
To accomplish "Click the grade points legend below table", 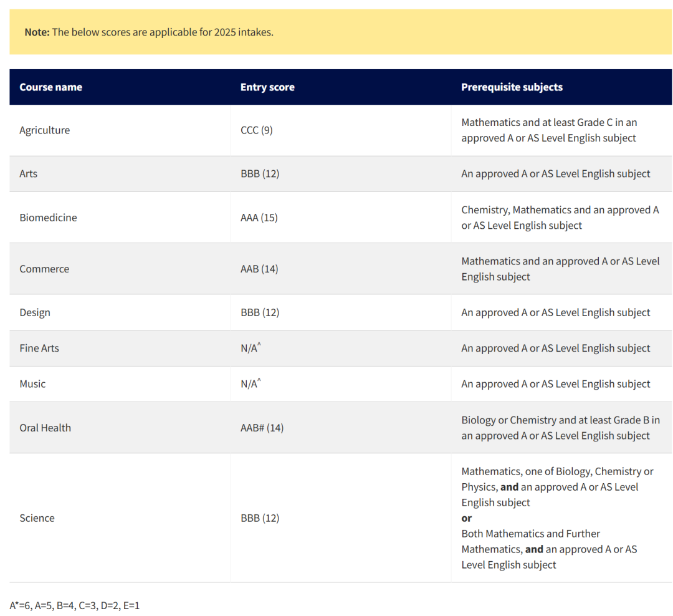I will (75, 605).
